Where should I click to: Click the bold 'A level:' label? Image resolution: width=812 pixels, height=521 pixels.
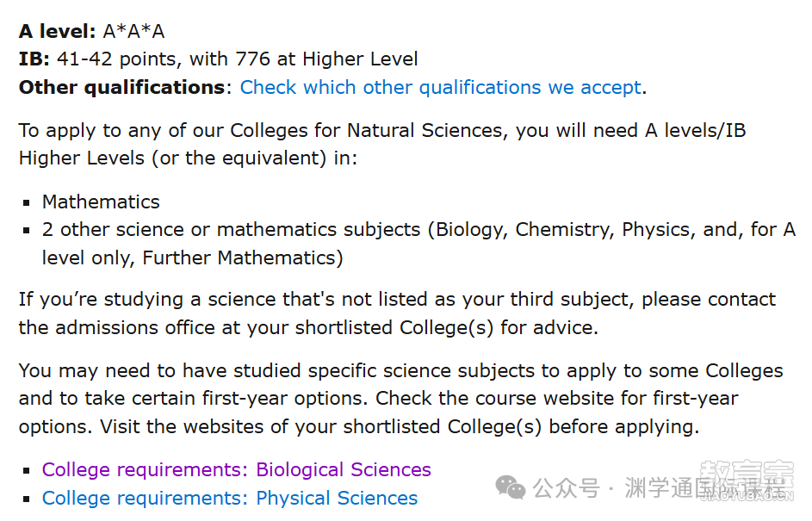[x=58, y=32]
